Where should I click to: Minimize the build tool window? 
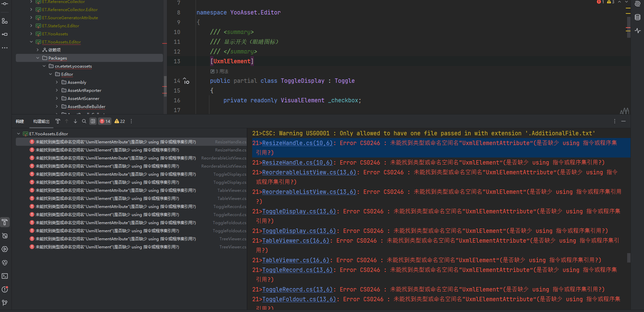pyautogui.click(x=623, y=121)
